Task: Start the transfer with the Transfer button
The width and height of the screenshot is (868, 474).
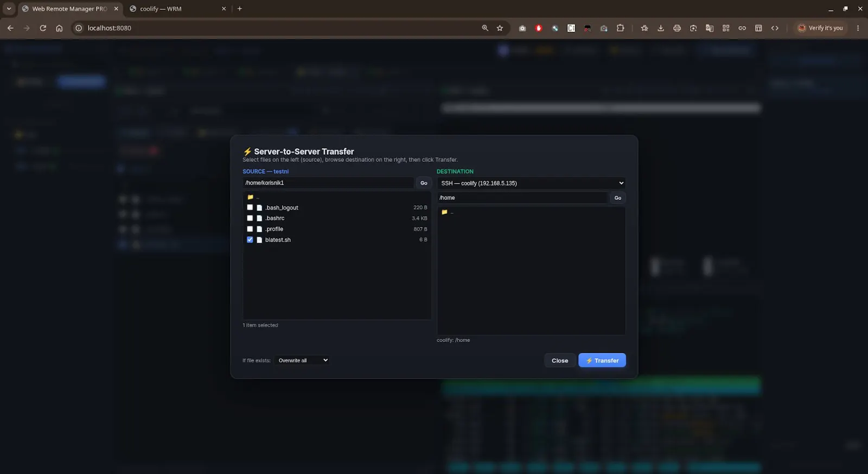Action: coord(602,361)
